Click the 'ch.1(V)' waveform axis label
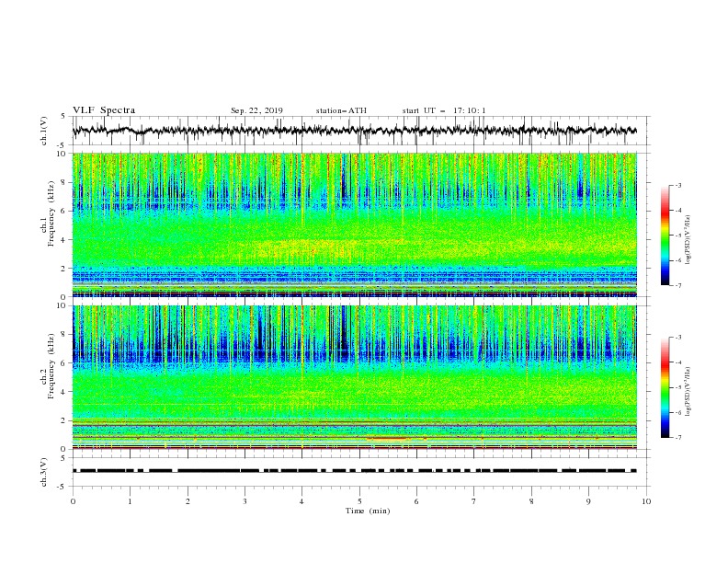Image resolution: width=728 pixels, height=563 pixels. (x=44, y=131)
